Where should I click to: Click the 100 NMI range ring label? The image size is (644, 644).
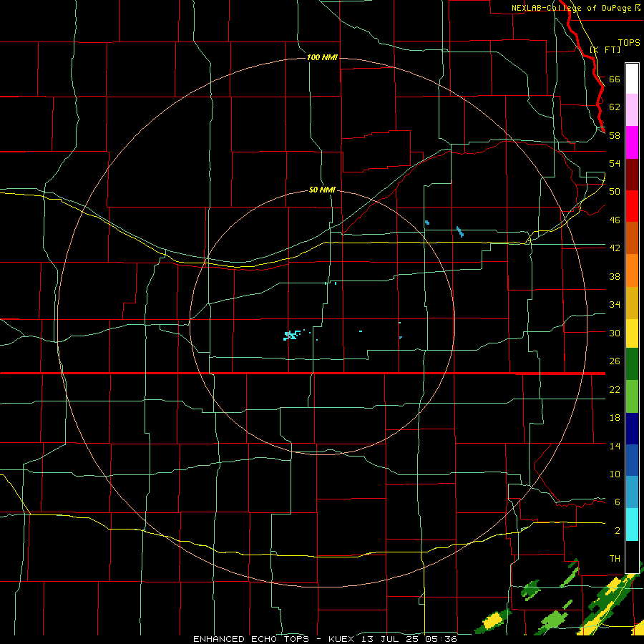pyautogui.click(x=322, y=57)
